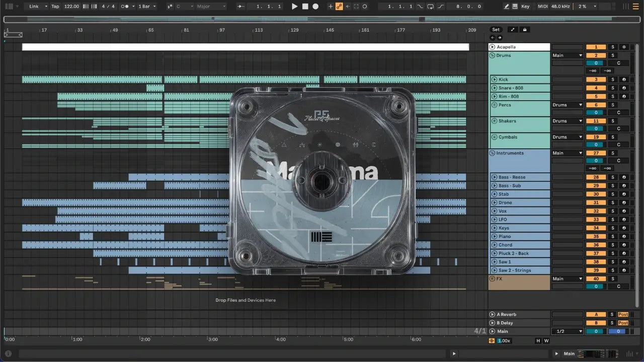The width and height of the screenshot is (644, 362).
Task: Mute the Kick track with activator 3
Action: tap(596, 79)
